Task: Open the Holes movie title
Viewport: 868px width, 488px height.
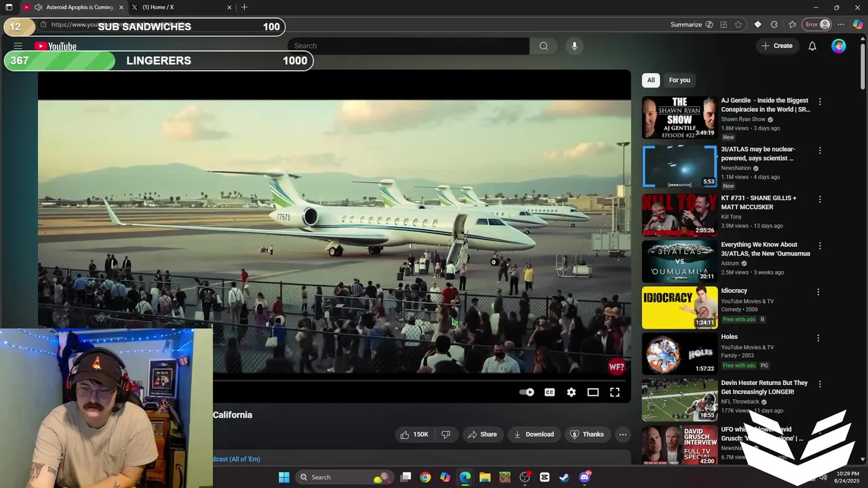Action: 729,337
